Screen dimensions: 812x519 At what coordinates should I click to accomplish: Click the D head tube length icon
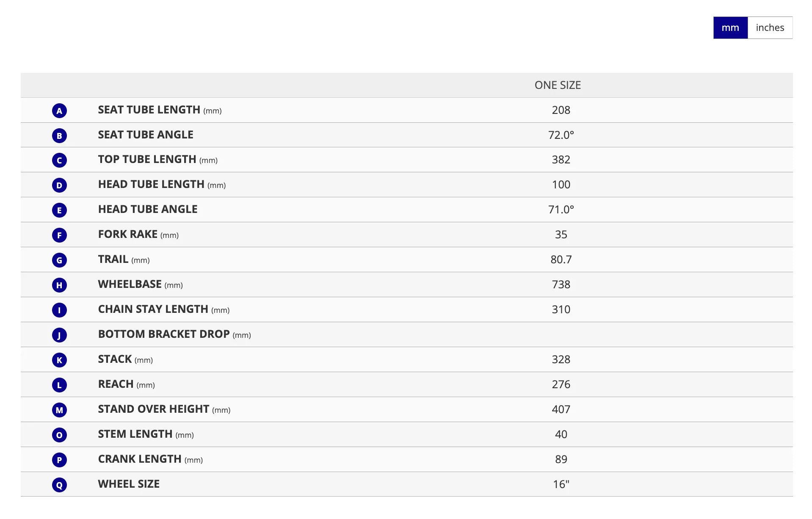(59, 185)
